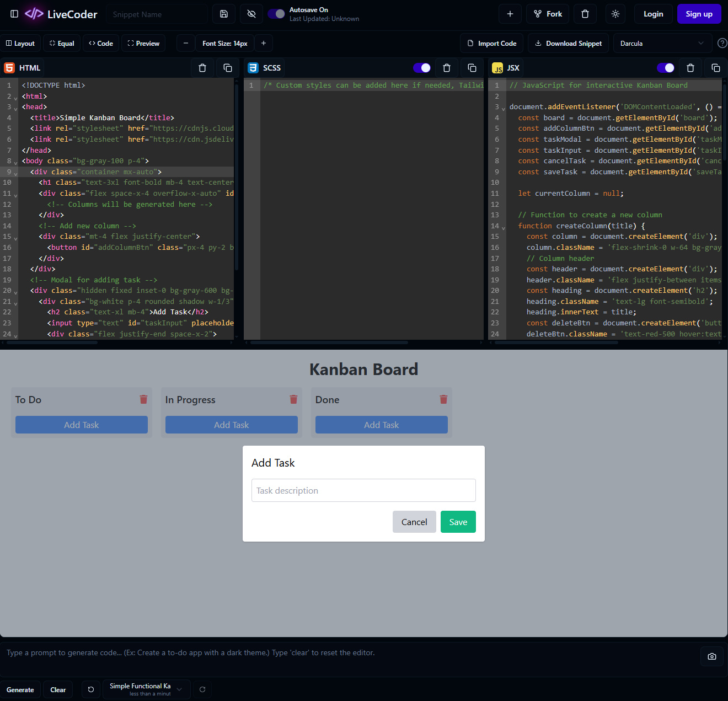Attach screenshot with camera icon
Screen dimensions: 728x701
(x=712, y=656)
